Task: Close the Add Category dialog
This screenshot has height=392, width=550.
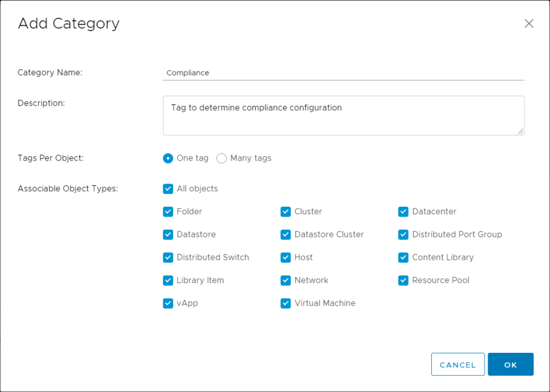Action: coord(529,24)
